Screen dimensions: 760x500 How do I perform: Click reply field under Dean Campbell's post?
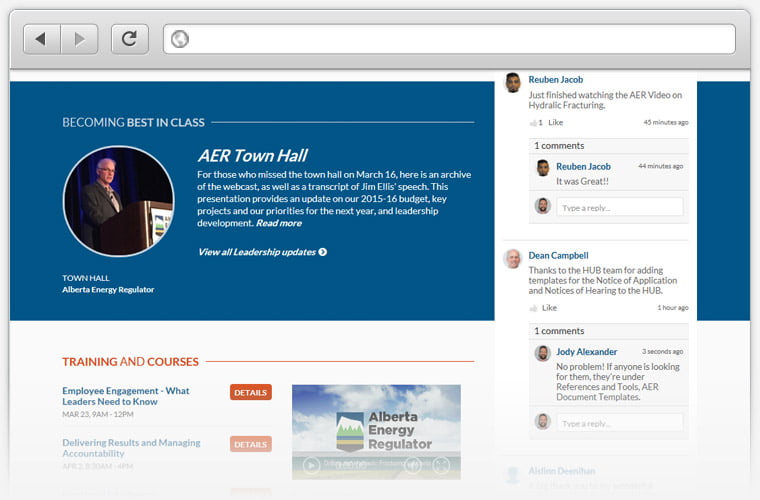(620, 423)
